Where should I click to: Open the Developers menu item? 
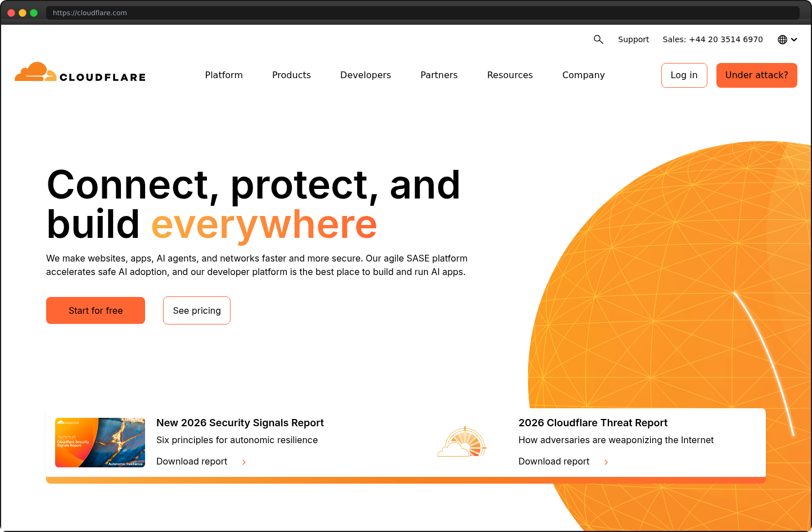click(365, 75)
